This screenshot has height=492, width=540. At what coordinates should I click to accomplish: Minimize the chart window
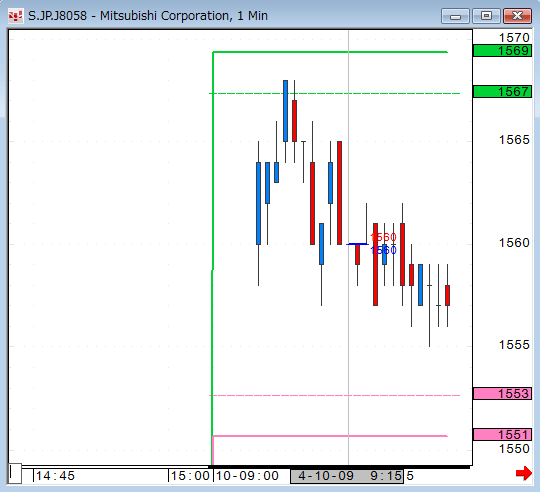coord(455,16)
